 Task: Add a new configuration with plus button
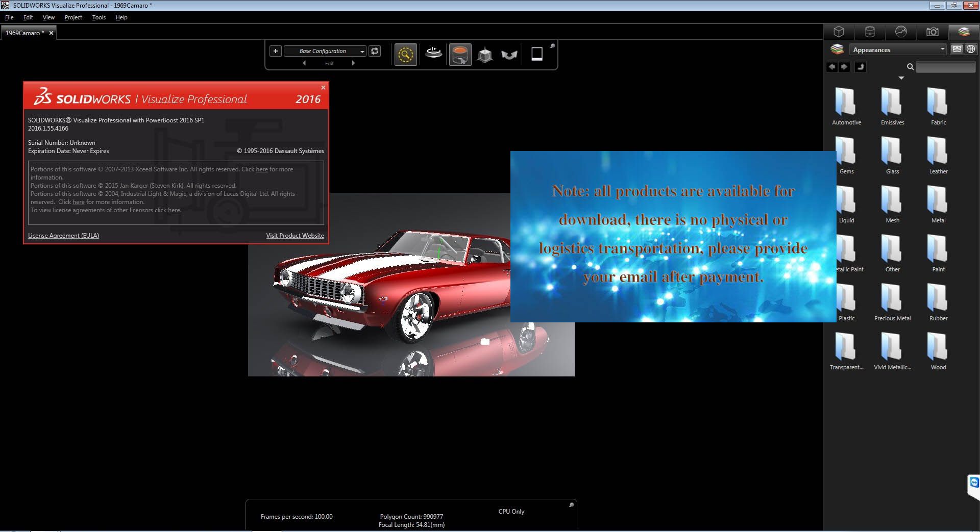[276, 51]
